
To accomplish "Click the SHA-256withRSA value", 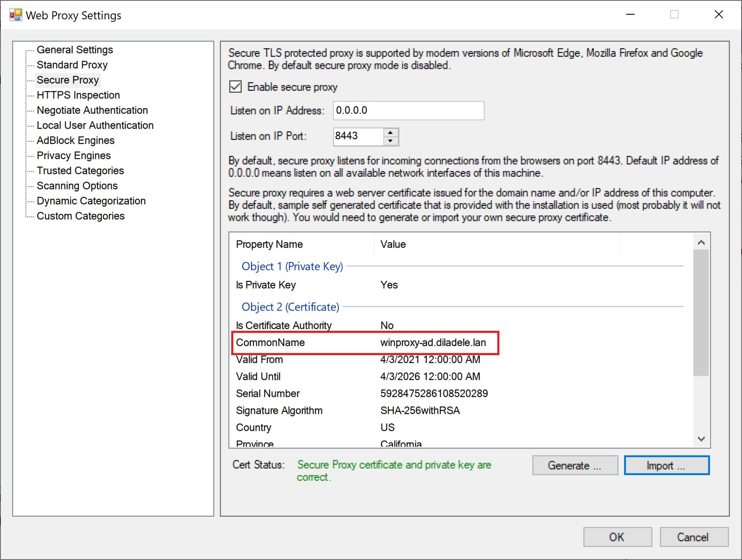I will (x=420, y=411).
